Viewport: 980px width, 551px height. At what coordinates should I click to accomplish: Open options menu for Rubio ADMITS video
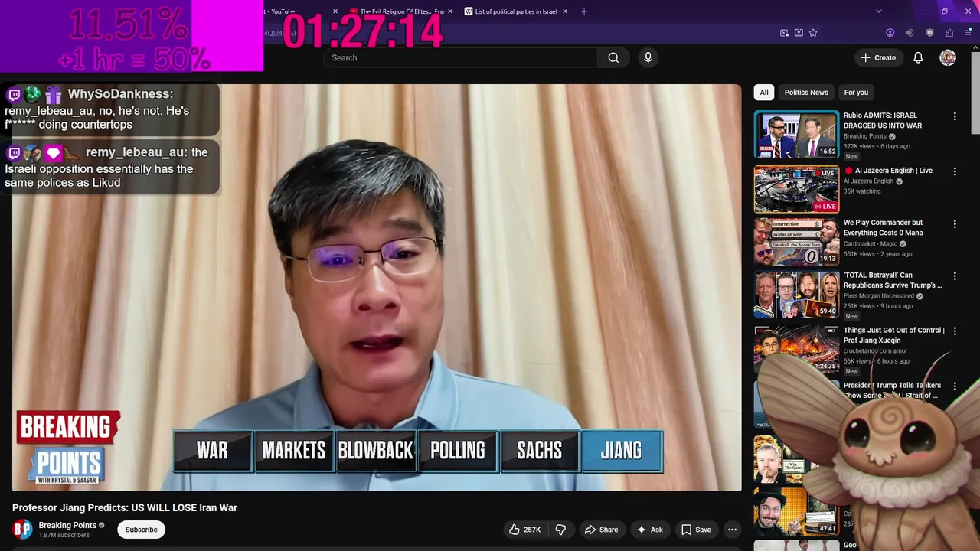point(955,116)
